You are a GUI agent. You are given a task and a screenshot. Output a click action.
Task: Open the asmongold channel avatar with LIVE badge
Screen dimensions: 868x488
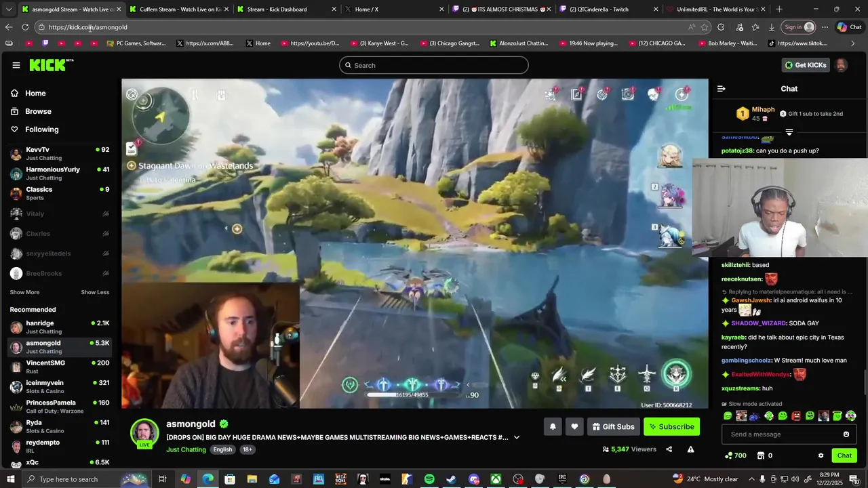click(x=144, y=434)
